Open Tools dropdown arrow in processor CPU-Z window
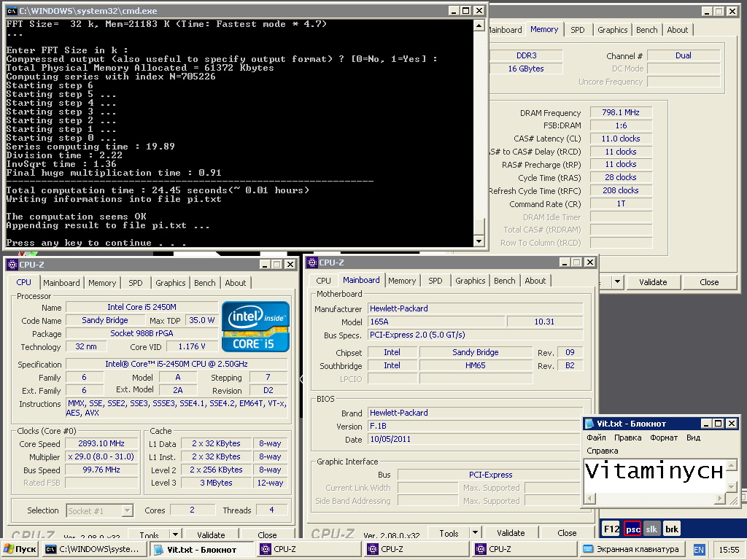Screen dimensions: 747x560 [175, 534]
